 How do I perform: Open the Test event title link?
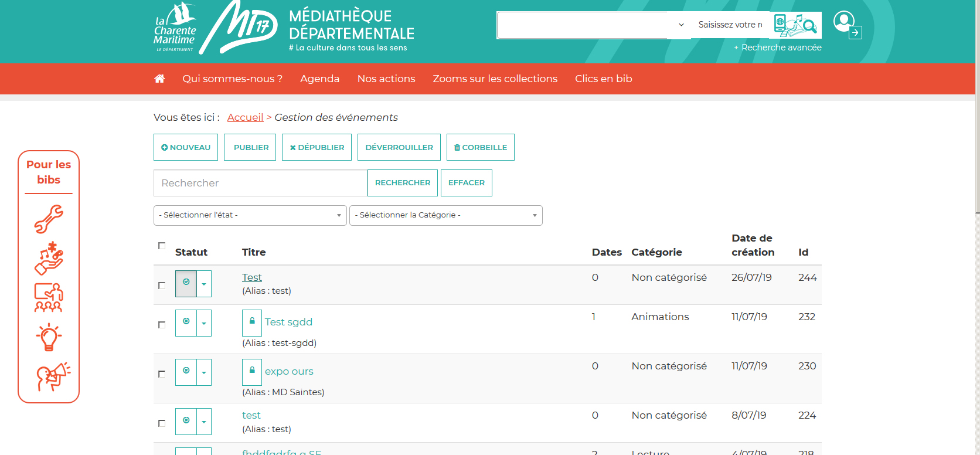252,277
